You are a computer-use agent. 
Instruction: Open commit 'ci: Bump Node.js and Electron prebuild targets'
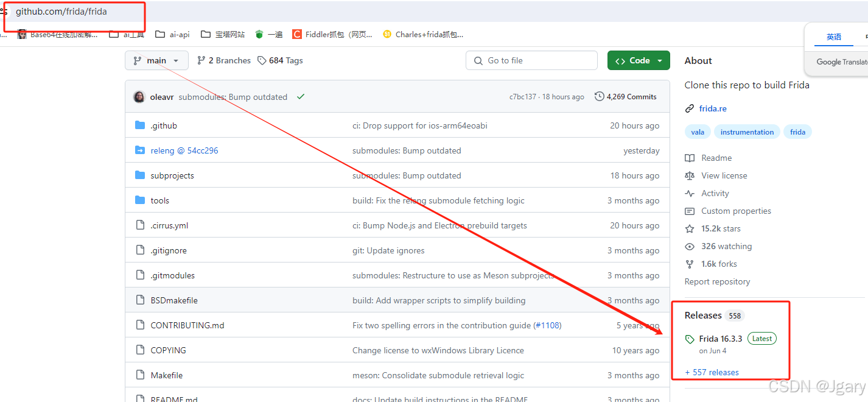click(x=439, y=225)
